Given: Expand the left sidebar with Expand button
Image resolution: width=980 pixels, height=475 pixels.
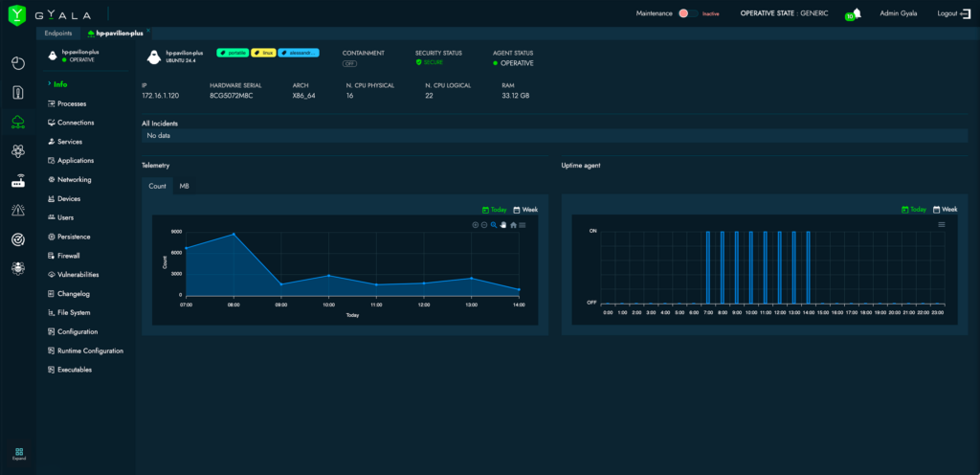Looking at the screenshot, I should pyautogui.click(x=18, y=454).
